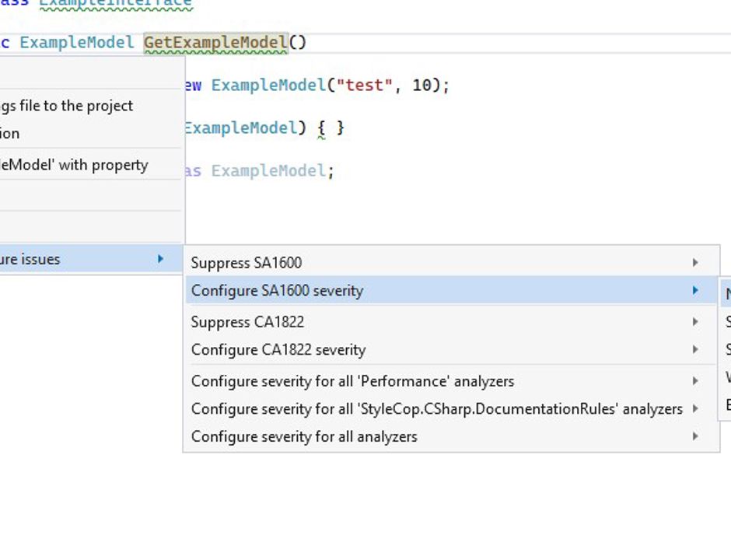Expand arrow beside Suppress SA1600
This screenshot has width=731, height=560.
click(695, 263)
